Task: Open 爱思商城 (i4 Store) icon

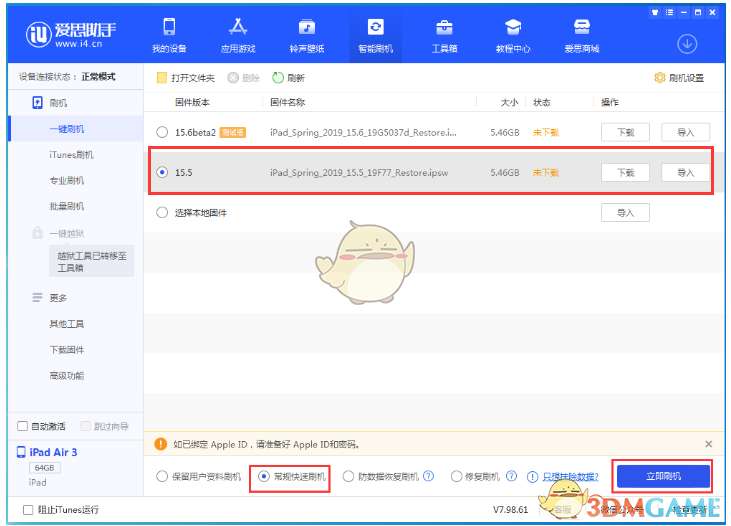Action: tap(582, 35)
